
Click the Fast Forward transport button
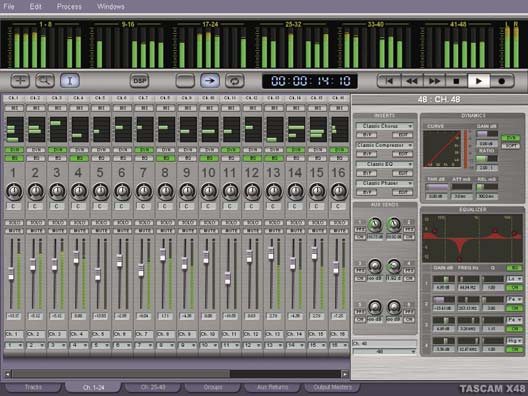coord(434,81)
